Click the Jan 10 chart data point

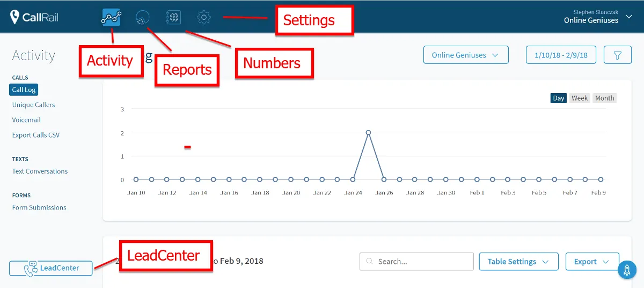[136, 179]
